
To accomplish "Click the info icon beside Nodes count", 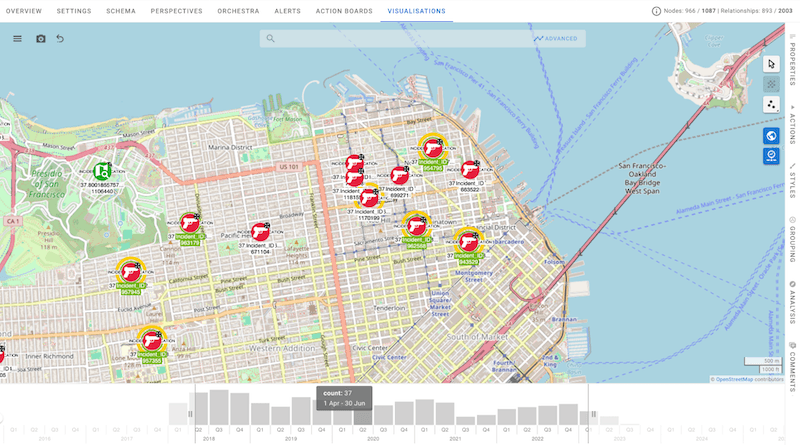I will tap(656, 11).
